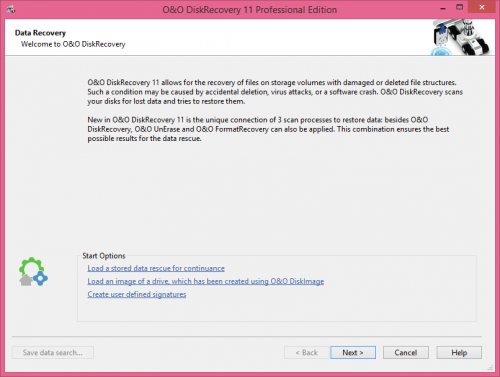This screenshot has height=377, width=500.
Task: Click the 'Start Options' group label
Action: click(x=104, y=256)
